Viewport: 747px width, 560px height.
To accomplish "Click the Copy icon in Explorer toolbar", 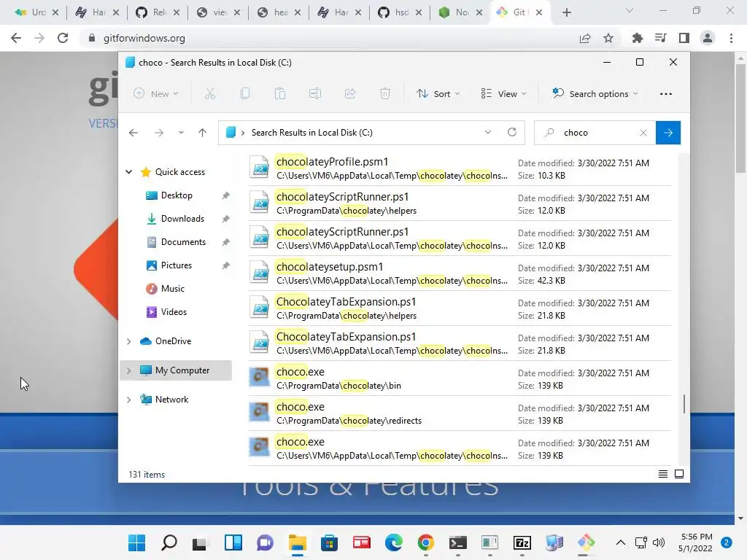I will click(x=245, y=94).
